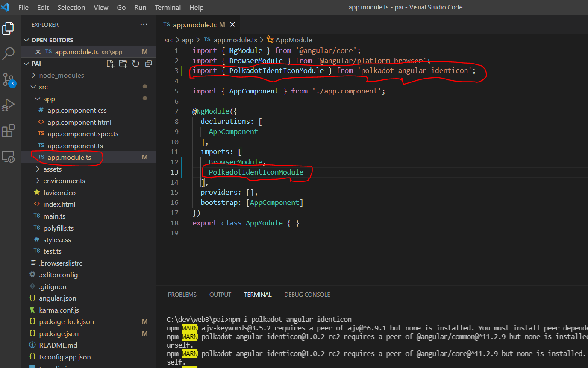Open app.component.ts file
Image resolution: width=588 pixels, height=368 pixels.
(x=75, y=146)
